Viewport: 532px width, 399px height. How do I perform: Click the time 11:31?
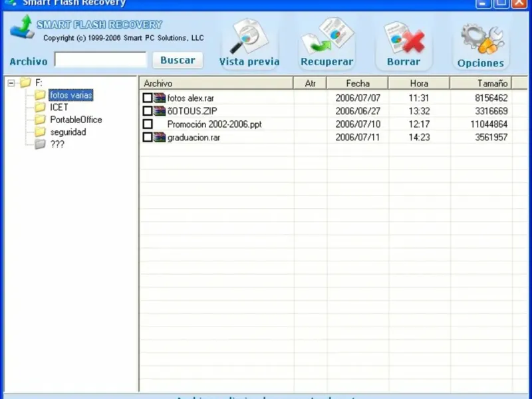point(419,98)
